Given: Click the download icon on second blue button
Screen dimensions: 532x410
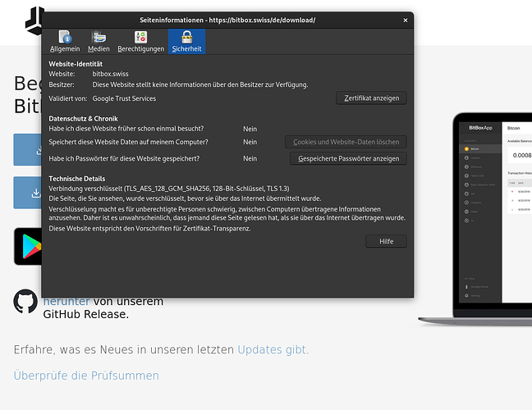Looking at the screenshot, I should tap(36, 193).
